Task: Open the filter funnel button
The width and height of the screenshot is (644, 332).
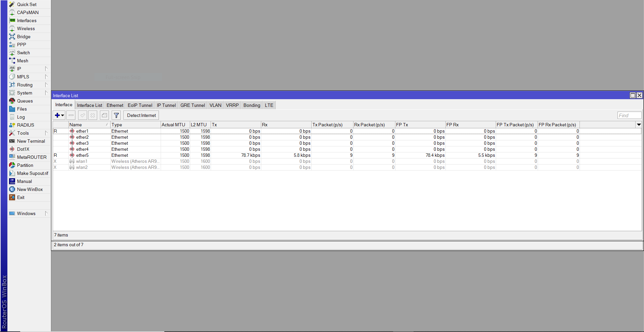Action: point(116,115)
